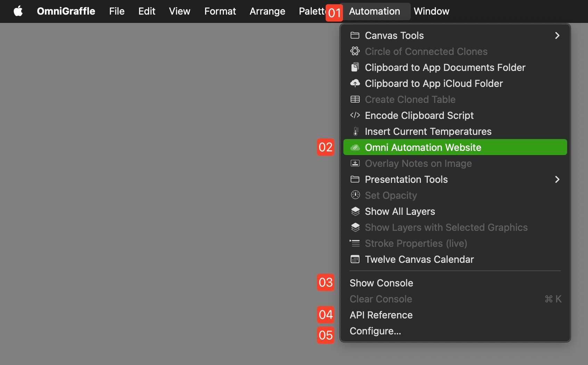Click the Stroke Properties list icon
The width and height of the screenshot is (588, 365).
(x=355, y=243)
